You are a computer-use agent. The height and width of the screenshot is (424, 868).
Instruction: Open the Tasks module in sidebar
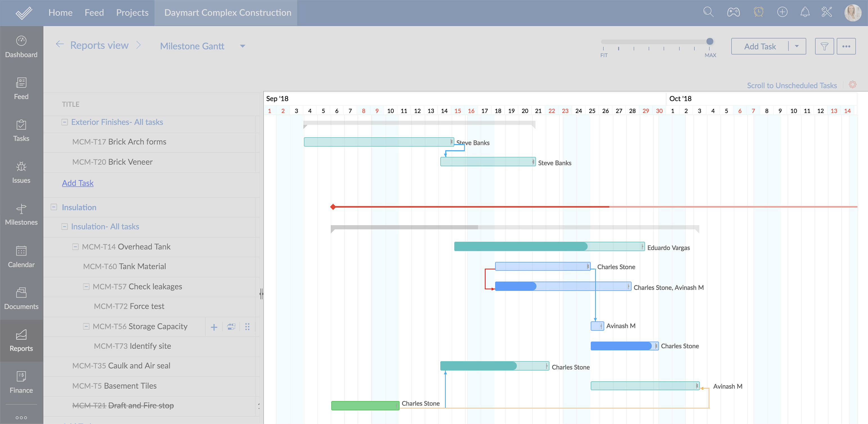[21, 130]
